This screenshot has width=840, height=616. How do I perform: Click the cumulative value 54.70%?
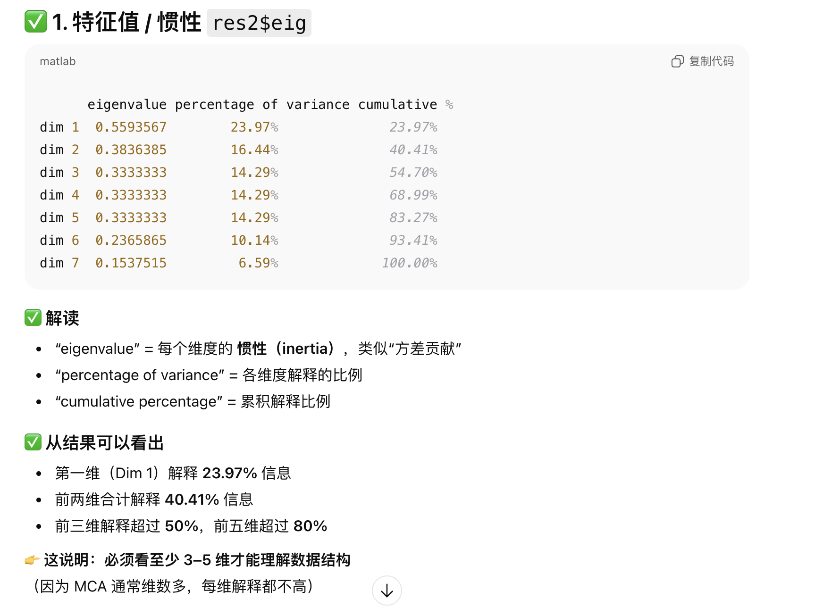[413, 173]
